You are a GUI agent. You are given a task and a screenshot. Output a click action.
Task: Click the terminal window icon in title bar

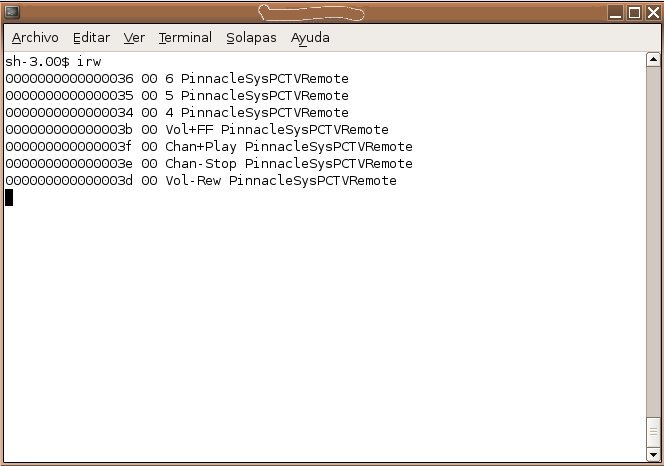[12, 12]
